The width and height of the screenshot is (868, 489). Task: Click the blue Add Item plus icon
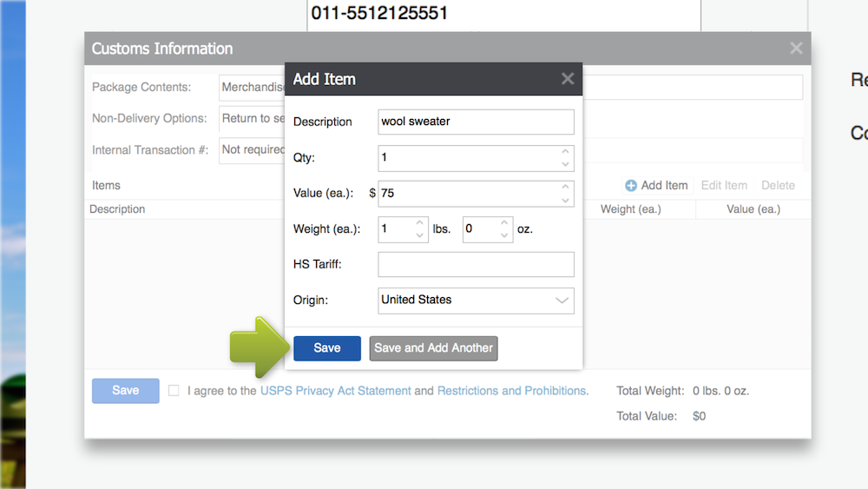(631, 186)
